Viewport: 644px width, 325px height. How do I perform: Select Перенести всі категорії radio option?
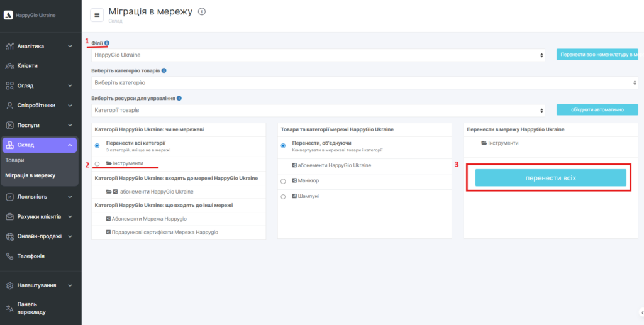click(x=97, y=145)
